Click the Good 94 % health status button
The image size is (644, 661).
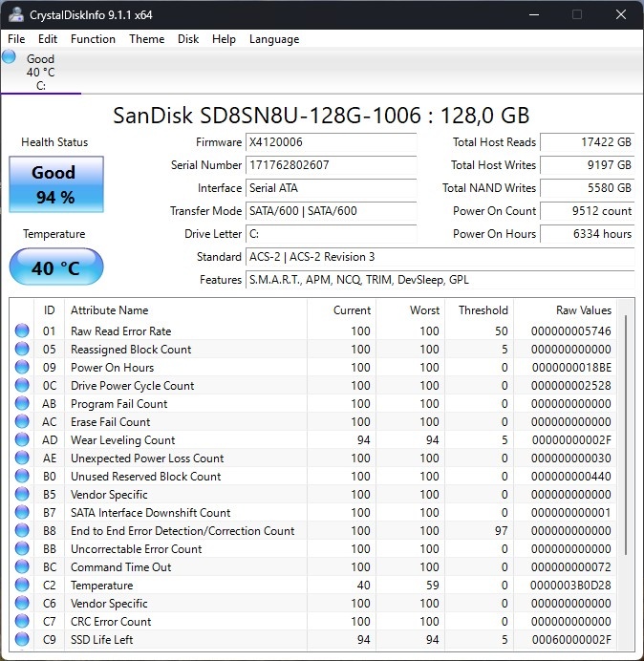pyautogui.click(x=56, y=184)
